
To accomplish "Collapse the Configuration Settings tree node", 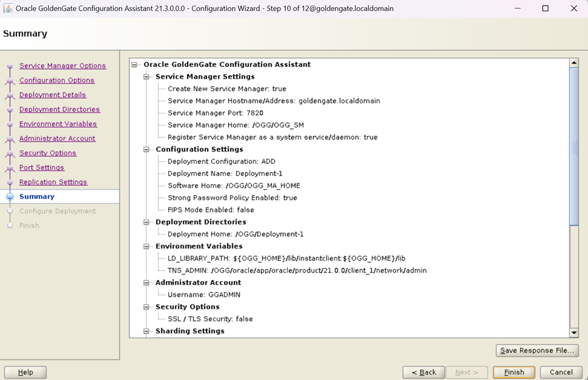I will tap(146, 150).
